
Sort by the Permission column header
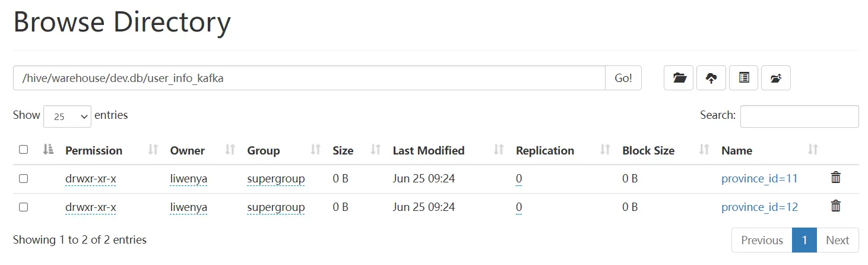click(x=94, y=150)
